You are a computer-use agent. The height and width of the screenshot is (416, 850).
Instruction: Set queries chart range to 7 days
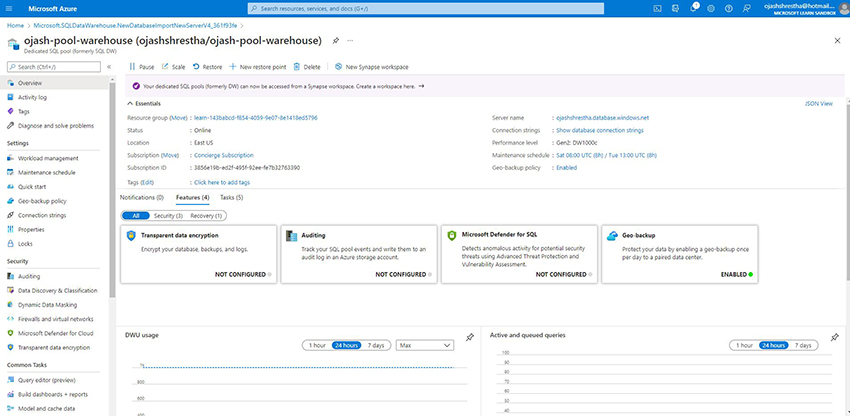[x=803, y=345]
